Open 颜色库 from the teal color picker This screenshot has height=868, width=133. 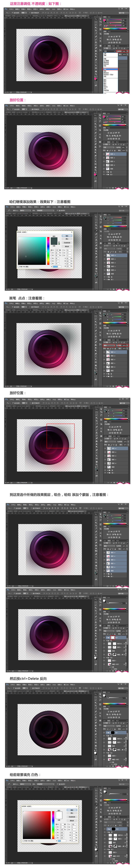(x=67, y=246)
